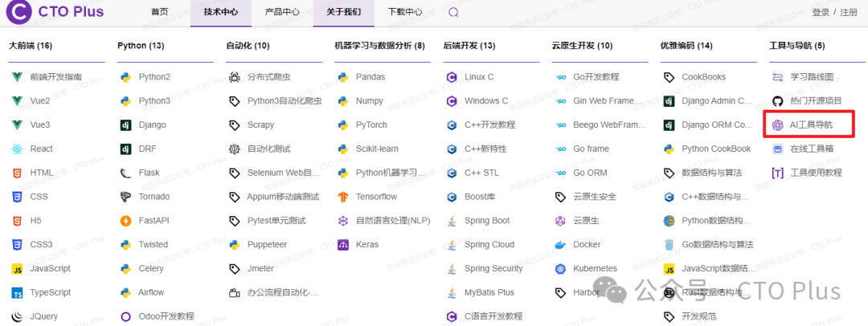Click the TS icon beside TypeScript
This screenshot has height=326, width=868.
17,293
